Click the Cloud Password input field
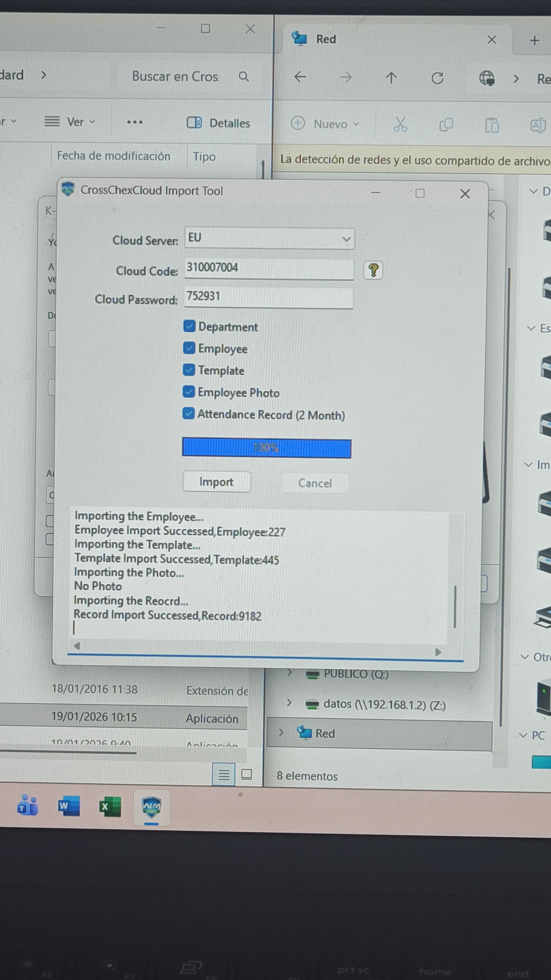The image size is (551, 980). (269, 297)
